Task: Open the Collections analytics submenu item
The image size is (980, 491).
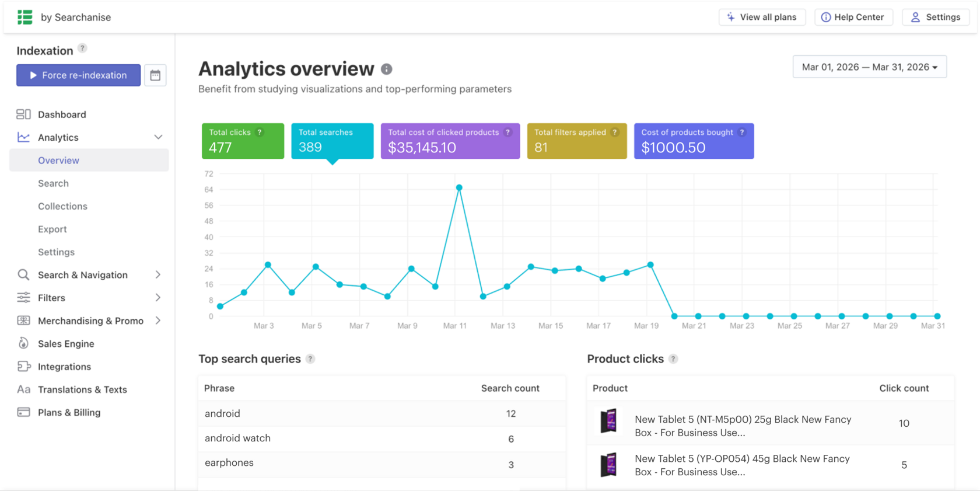Action: pos(62,206)
